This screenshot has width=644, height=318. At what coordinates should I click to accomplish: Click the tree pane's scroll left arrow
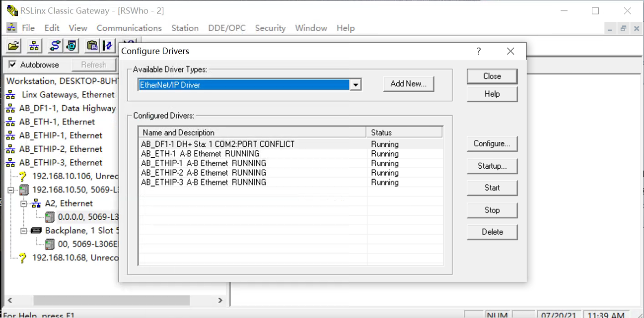click(x=9, y=300)
